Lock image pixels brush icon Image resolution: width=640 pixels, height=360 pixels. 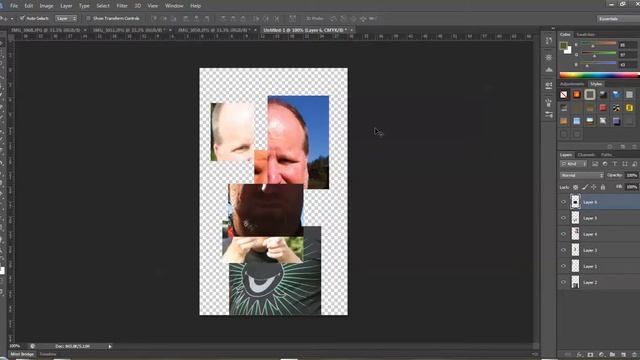pos(585,187)
